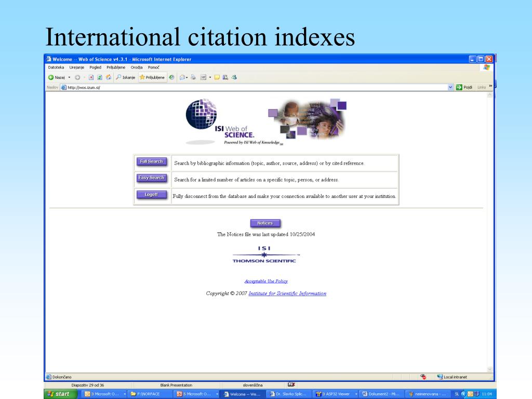This screenshot has height=399, width=532.
Task: Edit the page with the Word icon
Action: [203, 77]
